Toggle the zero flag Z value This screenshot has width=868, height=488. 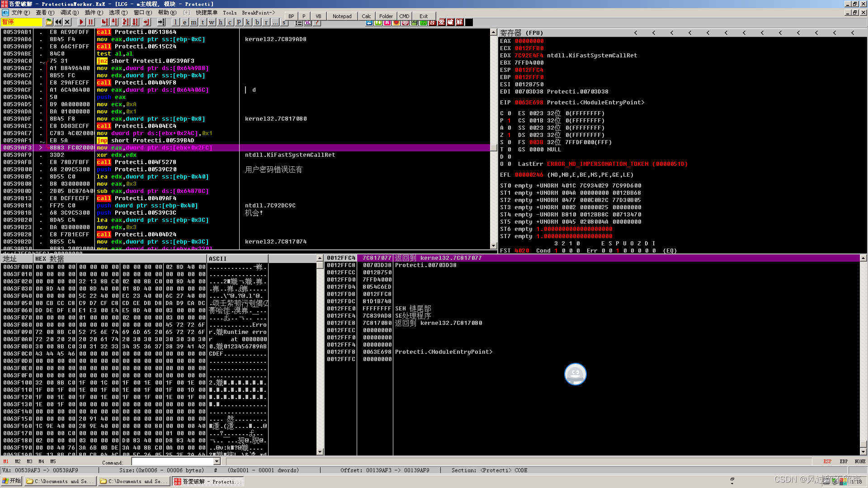tap(509, 135)
